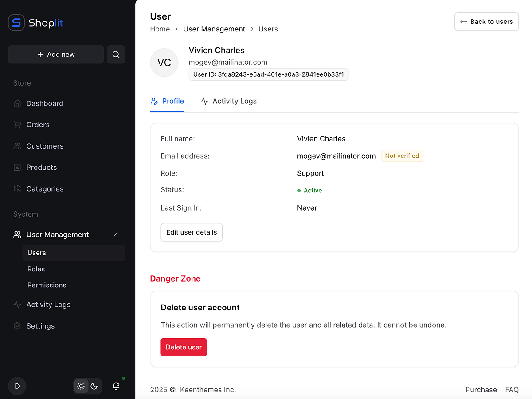Open Edit user details

[x=192, y=232]
